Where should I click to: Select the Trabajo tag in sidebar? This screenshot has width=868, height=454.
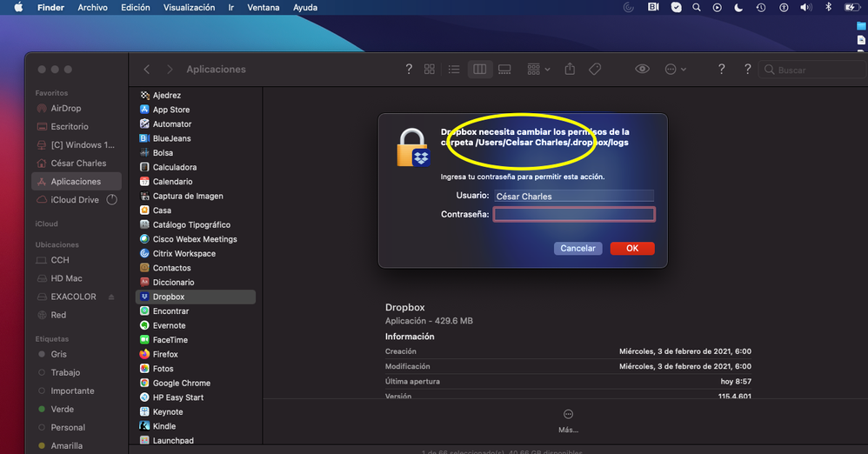pyautogui.click(x=77, y=372)
